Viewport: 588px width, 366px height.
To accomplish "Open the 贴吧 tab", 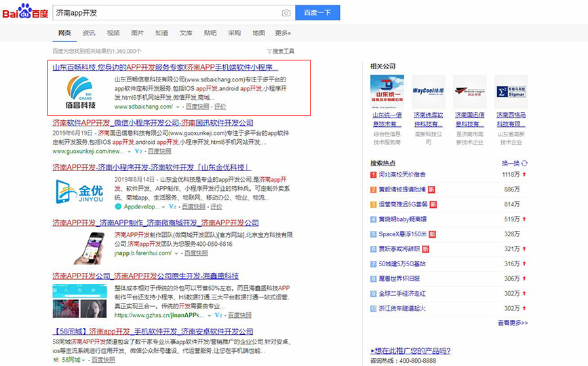I will [x=210, y=33].
